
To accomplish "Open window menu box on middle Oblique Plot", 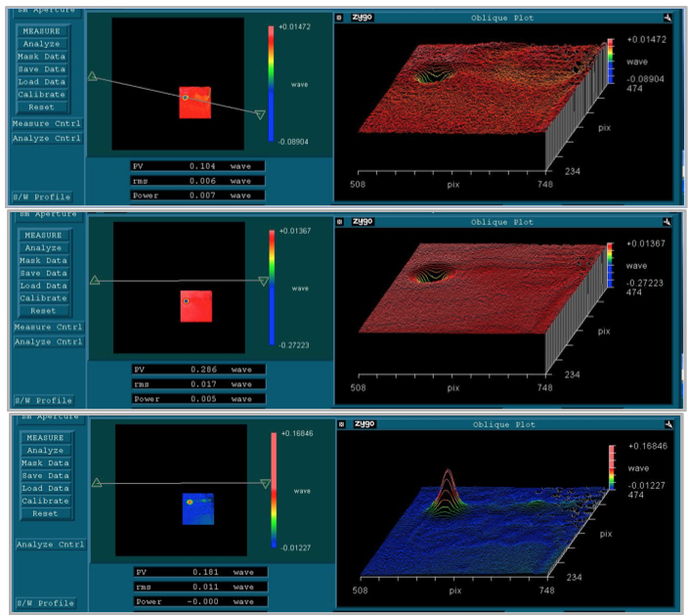I will tap(341, 221).
